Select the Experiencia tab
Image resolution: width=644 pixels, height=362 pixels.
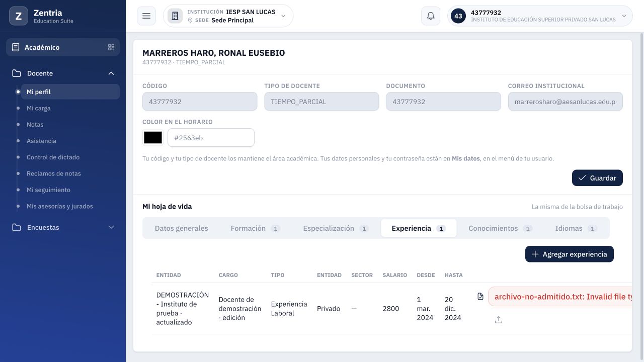pos(419,228)
